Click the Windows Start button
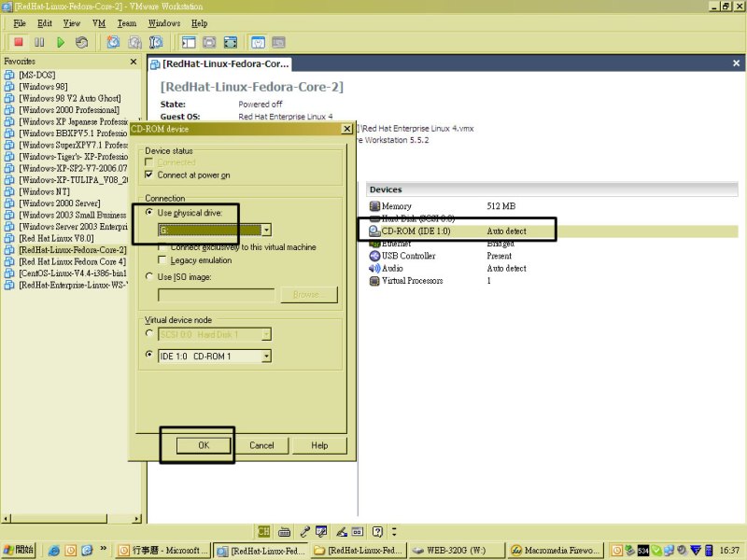 (19, 550)
